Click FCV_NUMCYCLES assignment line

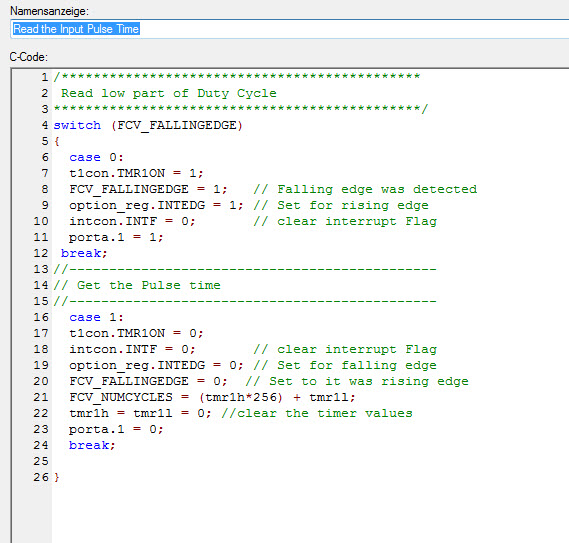(212, 397)
